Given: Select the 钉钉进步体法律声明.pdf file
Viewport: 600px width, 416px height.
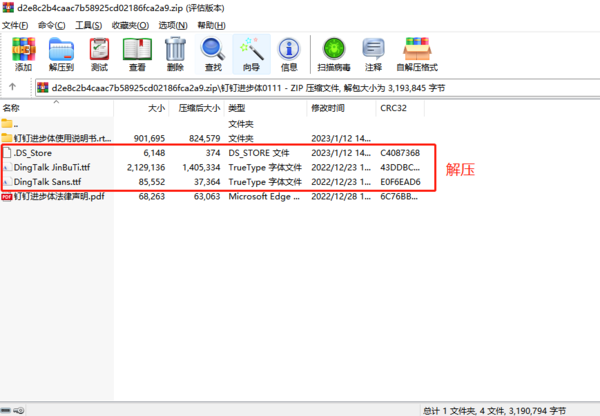Looking at the screenshot, I should [59, 197].
